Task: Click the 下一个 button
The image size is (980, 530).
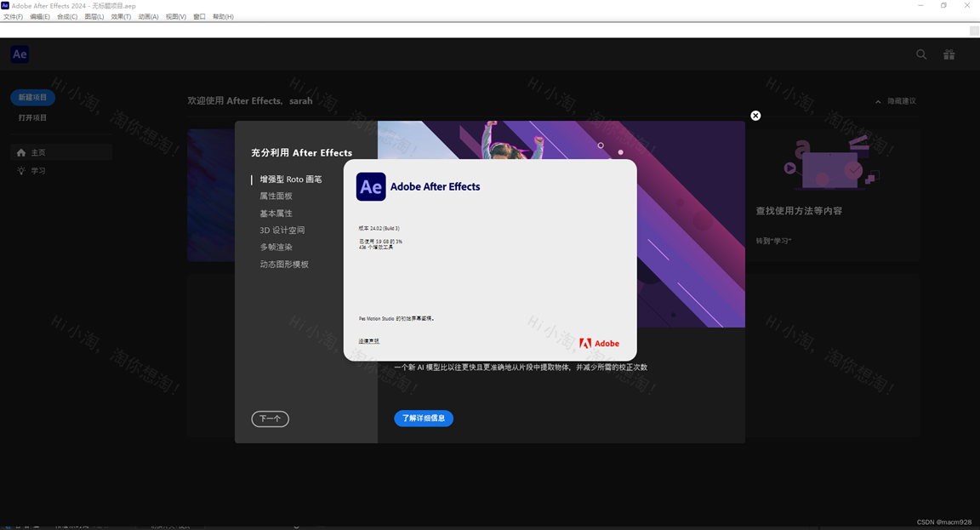Action: click(x=270, y=419)
